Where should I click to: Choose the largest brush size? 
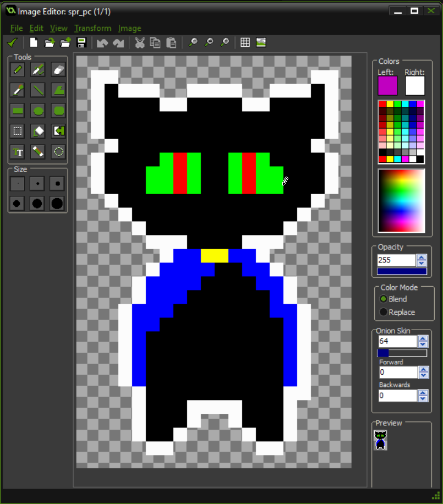pos(57,204)
